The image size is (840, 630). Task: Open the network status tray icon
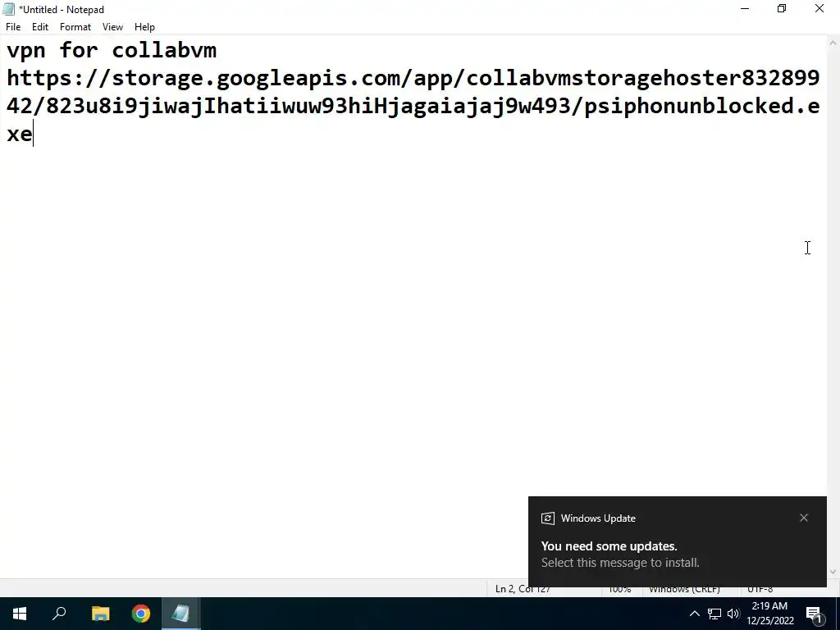click(x=714, y=614)
